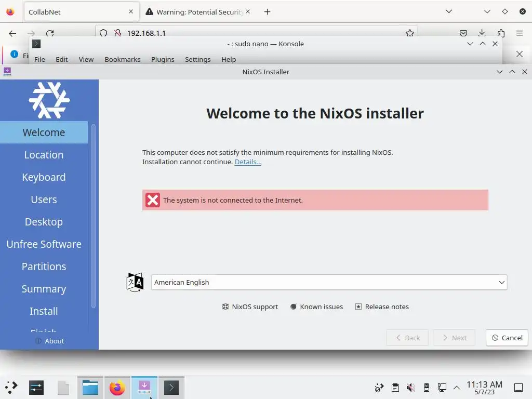
Task: Click the installer sidebar scrollbar
Action: 94,217
